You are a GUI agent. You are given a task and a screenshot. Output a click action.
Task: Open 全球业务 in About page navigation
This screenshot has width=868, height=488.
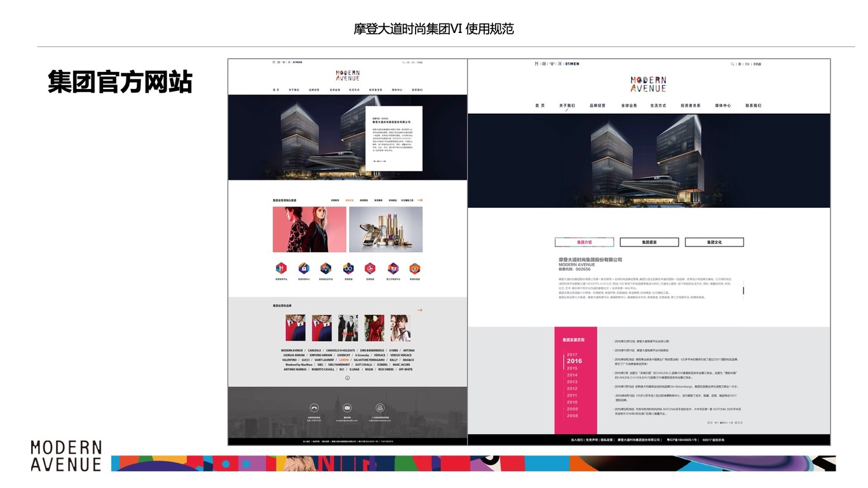click(x=629, y=105)
